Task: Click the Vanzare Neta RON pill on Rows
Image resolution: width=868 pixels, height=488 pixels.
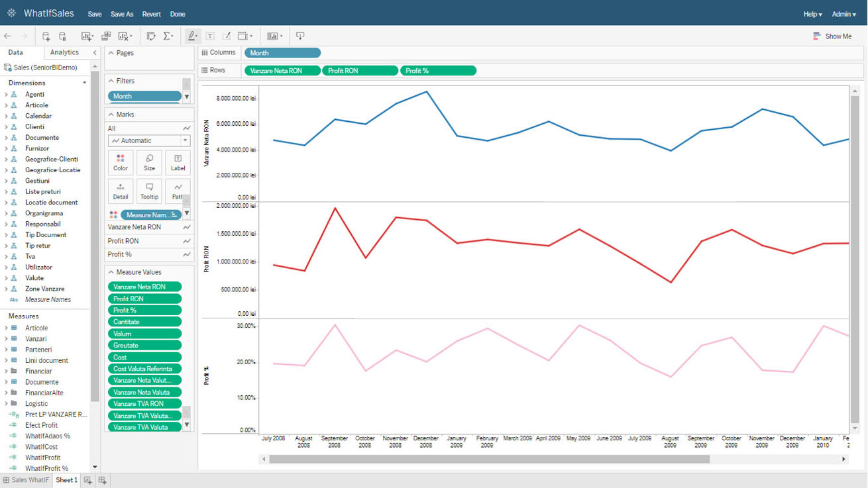Action: tap(283, 71)
